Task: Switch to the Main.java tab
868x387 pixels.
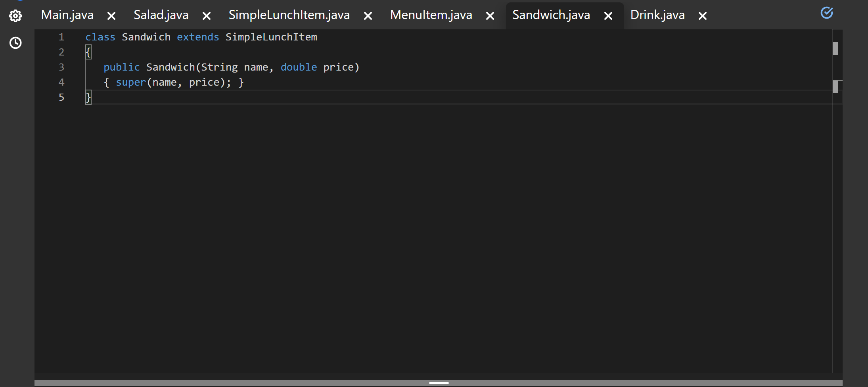Action: pos(67,15)
